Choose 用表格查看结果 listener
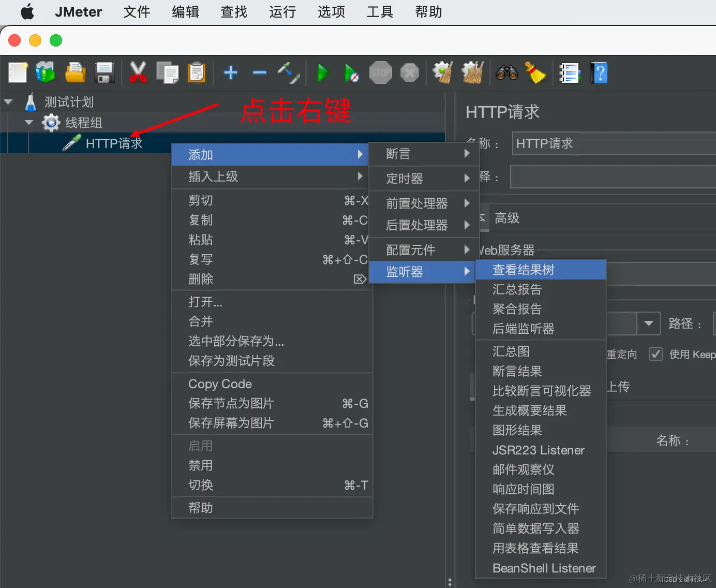 click(x=541, y=548)
